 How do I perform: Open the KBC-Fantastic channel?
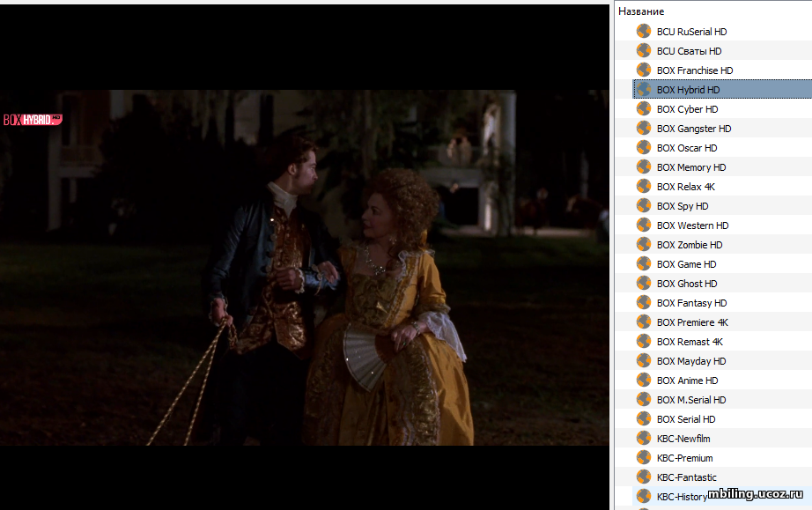[687, 477]
